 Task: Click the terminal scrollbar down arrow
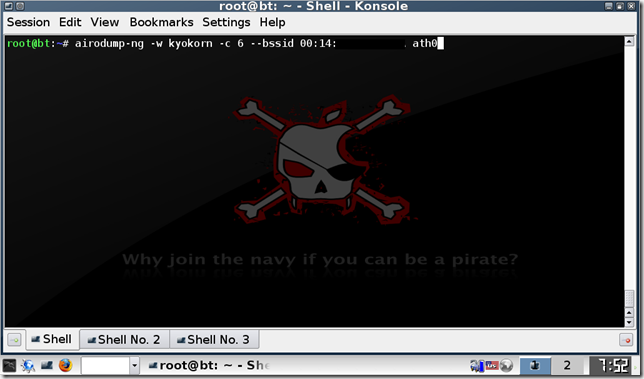pyautogui.click(x=629, y=322)
